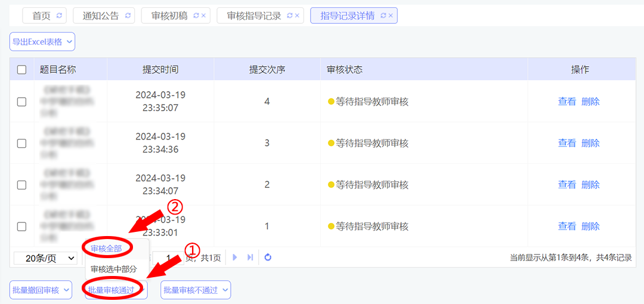
Task: Open the 批量审核不通过 dropdown
Action: (195, 290)
